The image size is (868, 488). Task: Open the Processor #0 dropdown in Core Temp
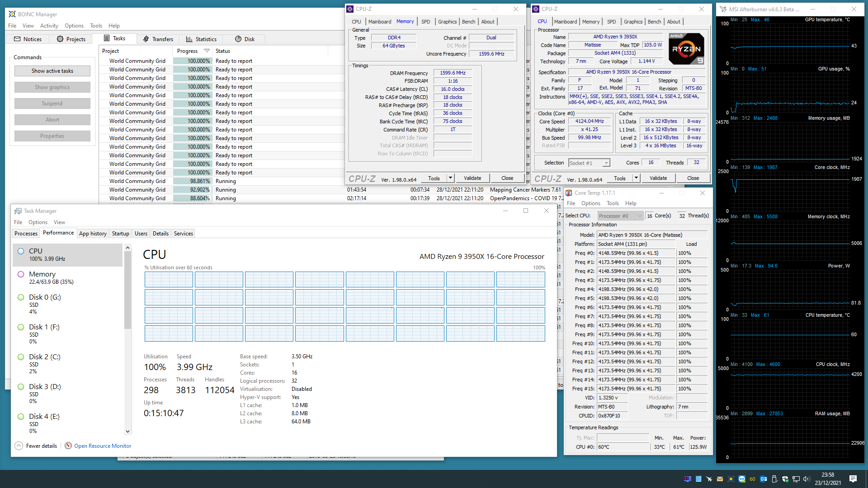620,216
